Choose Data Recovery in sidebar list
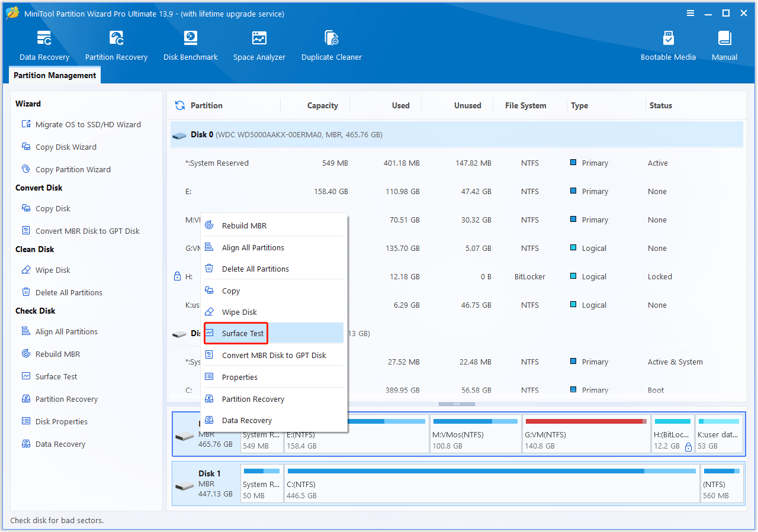The image size is (758, 532). pos(53,444)
